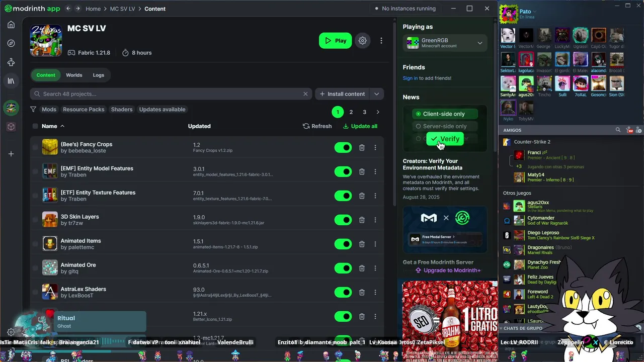Open the Discover compass icon in sidebar
Image resolution: width=644 pixels, height=362 pixels.
[11, 43]
